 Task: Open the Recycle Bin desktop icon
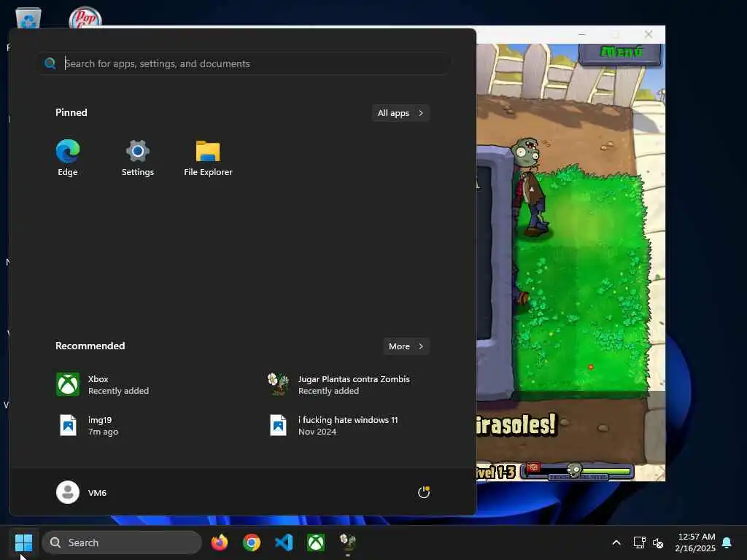coord(28,19)
